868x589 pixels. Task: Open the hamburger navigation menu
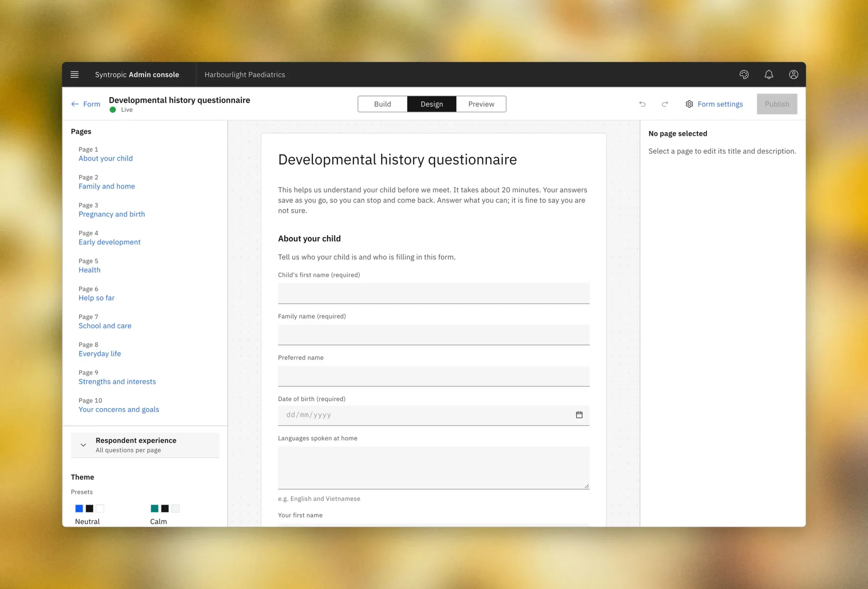[75, 74]
